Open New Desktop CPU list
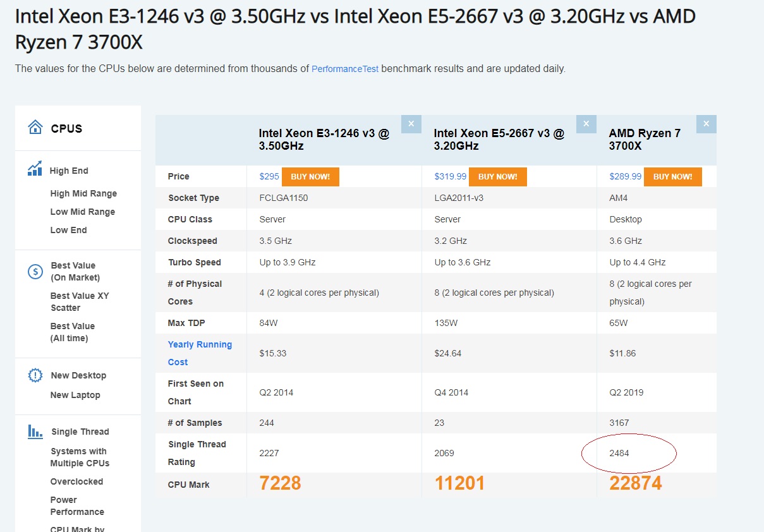 (x=78, y=375)
